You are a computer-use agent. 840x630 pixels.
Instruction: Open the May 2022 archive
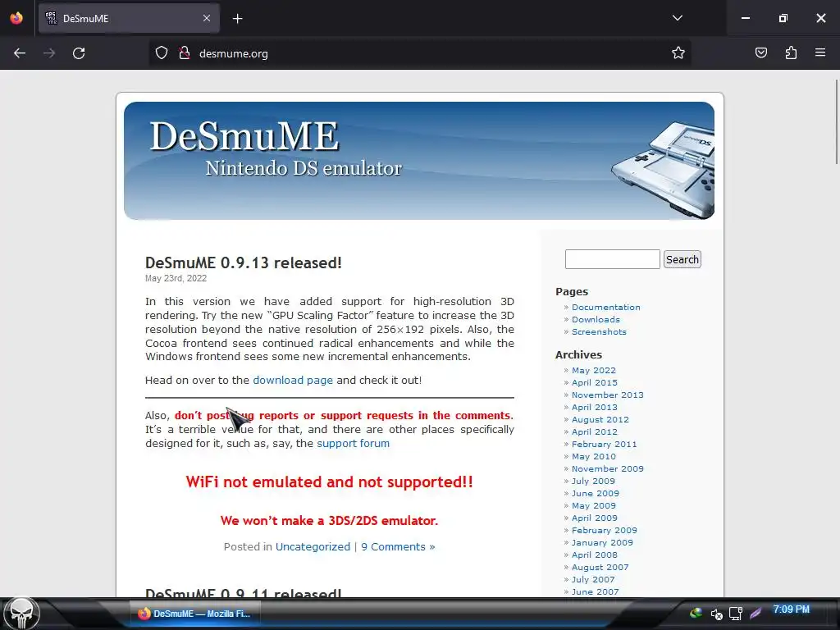click(594, 370)
